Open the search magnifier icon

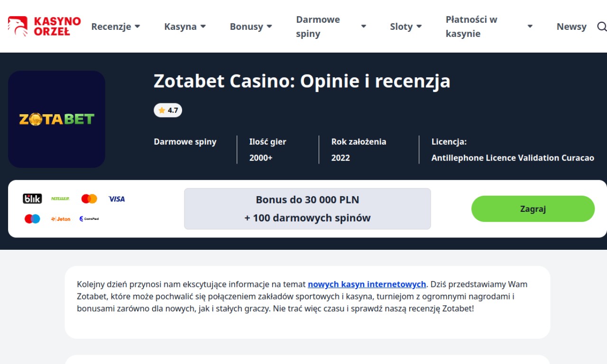click(x=601, y=27)
